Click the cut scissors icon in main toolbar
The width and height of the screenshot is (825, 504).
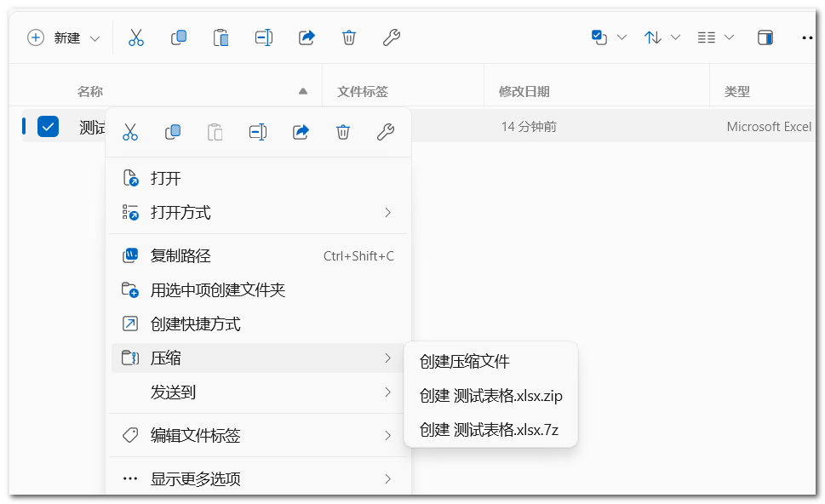tap(136, 37)
